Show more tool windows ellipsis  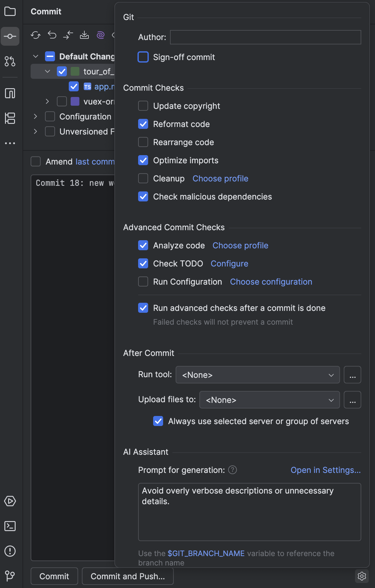point(10,143)
